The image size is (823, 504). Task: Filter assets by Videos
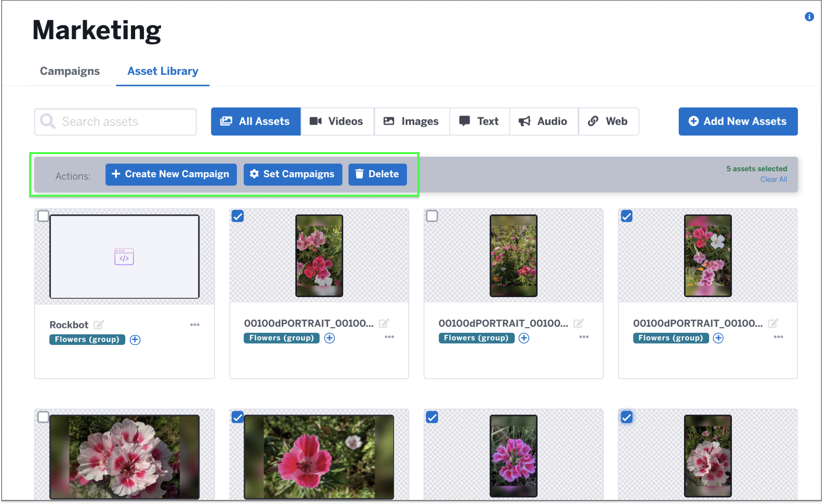point(337,121)
